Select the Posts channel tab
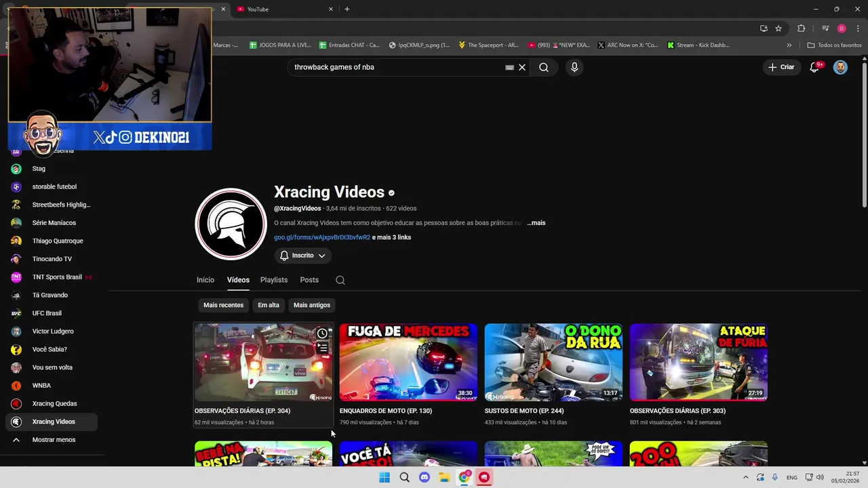This screenshot has width=868, height=488. pyautogui.click(x=309, y=280)
